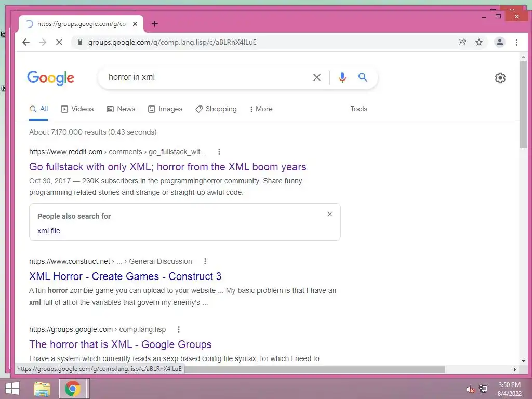Screen dimensions: 532x399
Task: Click the related search xml file
Action: point(48,231)
